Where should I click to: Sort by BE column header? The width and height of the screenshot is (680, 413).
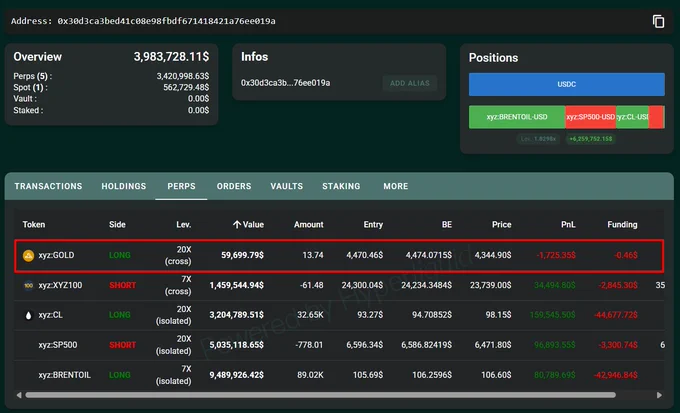coord(447,225)
